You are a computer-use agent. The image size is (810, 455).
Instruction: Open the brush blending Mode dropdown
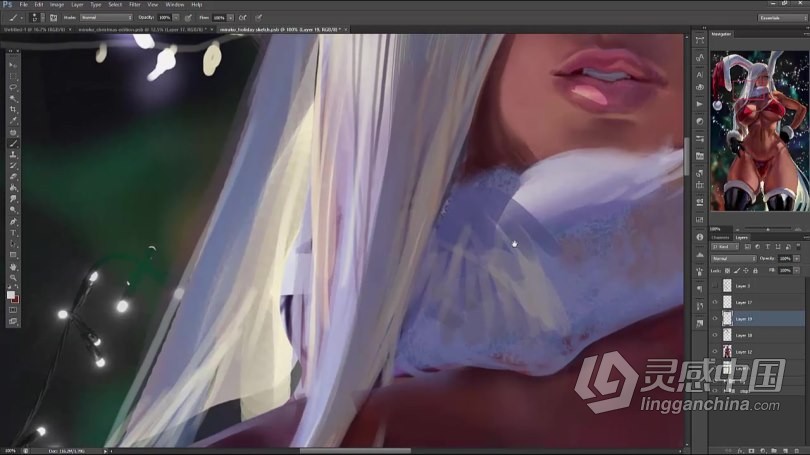pos(106,18)
